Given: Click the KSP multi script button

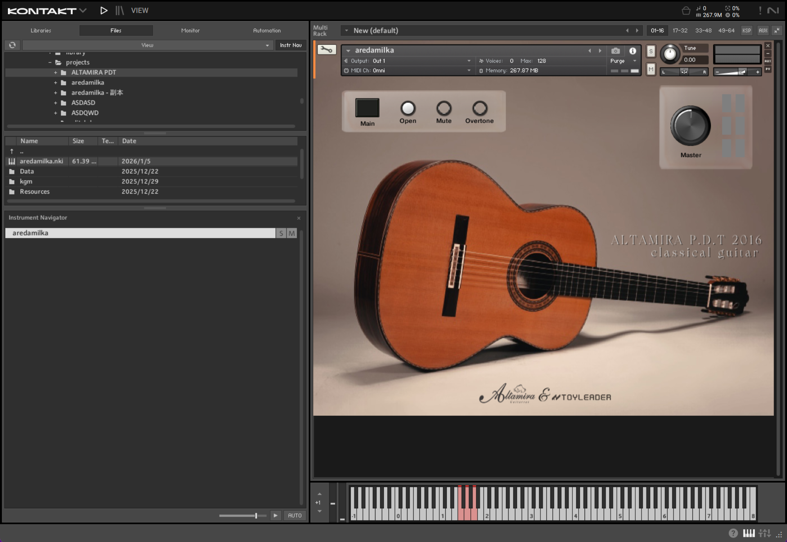Looking at the screenshot, I should tap(746, 31).
